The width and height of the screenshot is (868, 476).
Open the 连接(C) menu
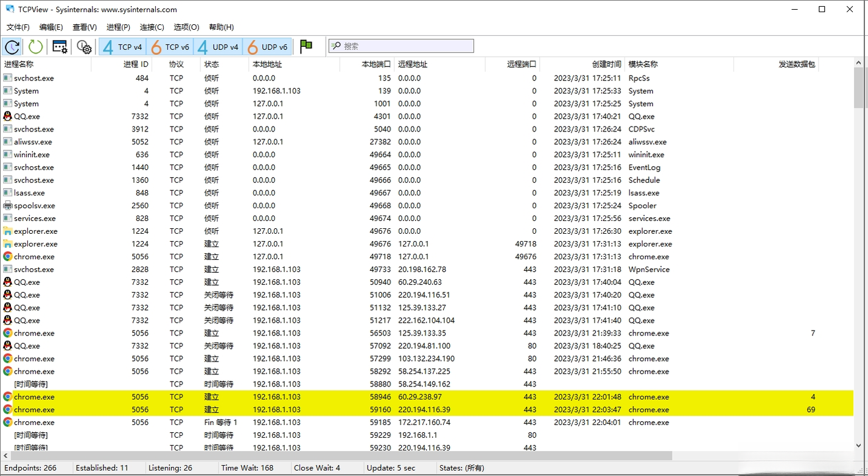tap(152, 27)
